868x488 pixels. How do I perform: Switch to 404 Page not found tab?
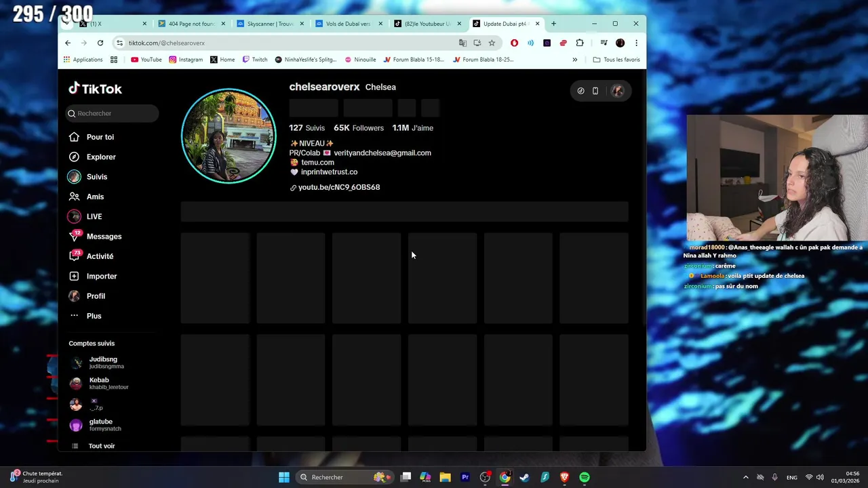191,24
